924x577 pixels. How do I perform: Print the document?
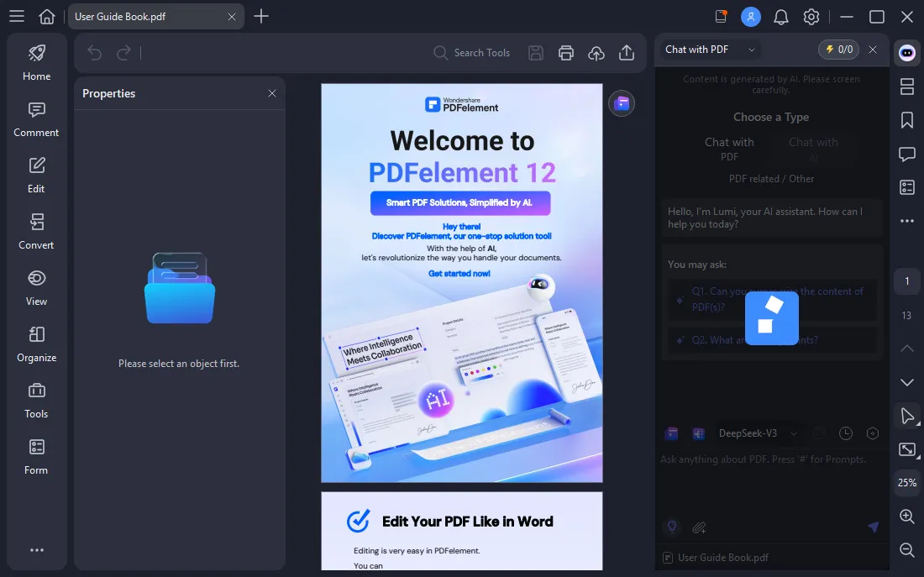click(565, 53)
